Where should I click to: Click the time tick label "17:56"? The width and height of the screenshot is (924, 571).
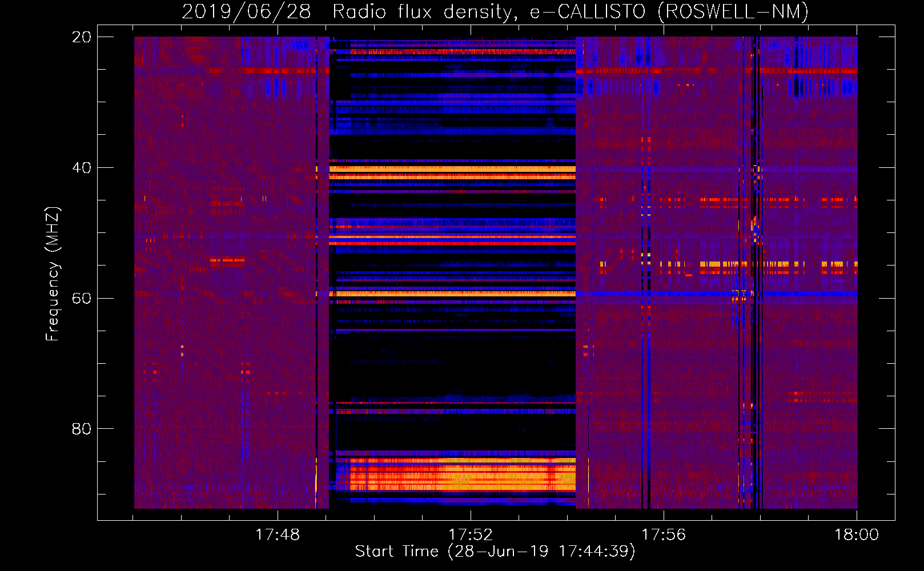pos(664,535)
